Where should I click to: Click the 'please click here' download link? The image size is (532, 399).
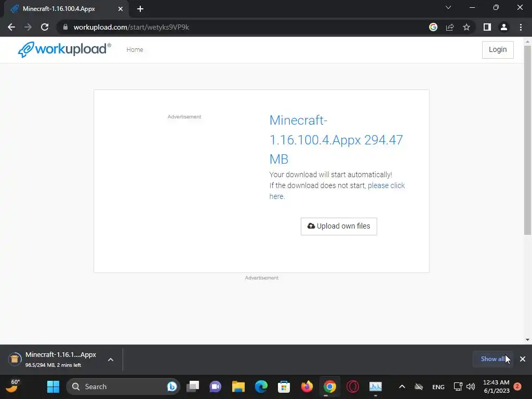click(x=337, y=191)
